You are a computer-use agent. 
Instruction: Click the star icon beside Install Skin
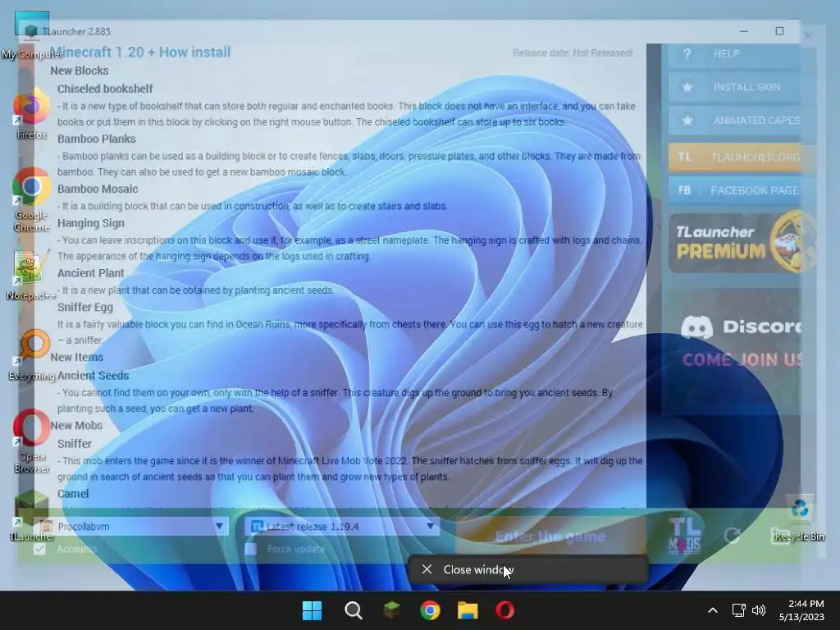(687, 87)
